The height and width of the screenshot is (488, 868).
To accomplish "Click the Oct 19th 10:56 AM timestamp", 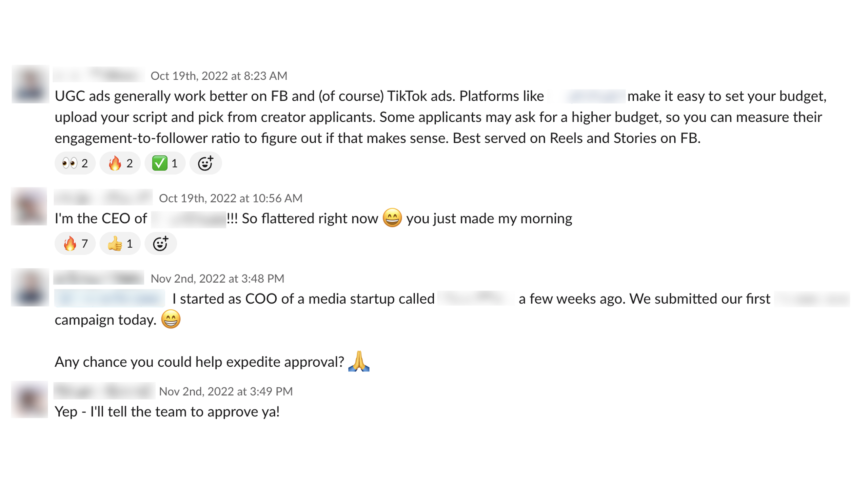I will tap(231, 198).
